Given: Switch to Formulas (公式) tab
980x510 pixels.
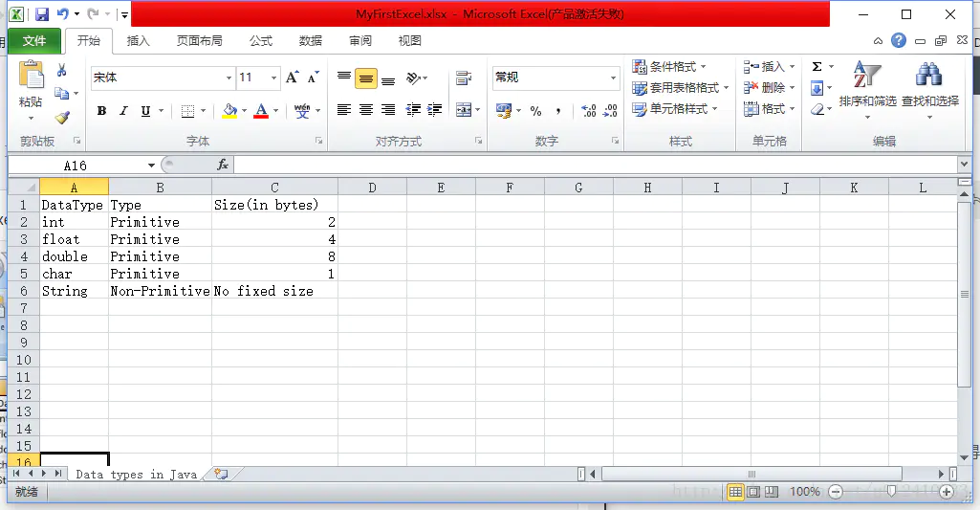Looking at the screenshot, I should coord(261,41).
